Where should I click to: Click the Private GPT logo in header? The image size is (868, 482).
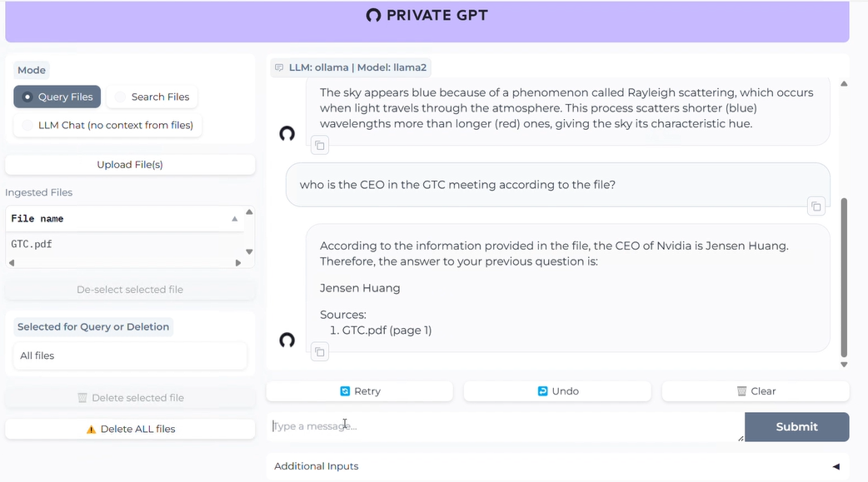[x=374, y=15]
